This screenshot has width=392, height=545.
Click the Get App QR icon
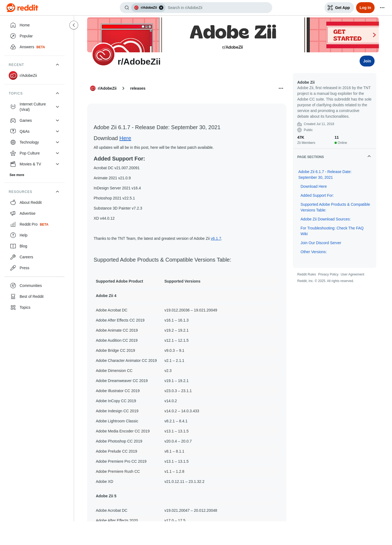tap(330, 8)
